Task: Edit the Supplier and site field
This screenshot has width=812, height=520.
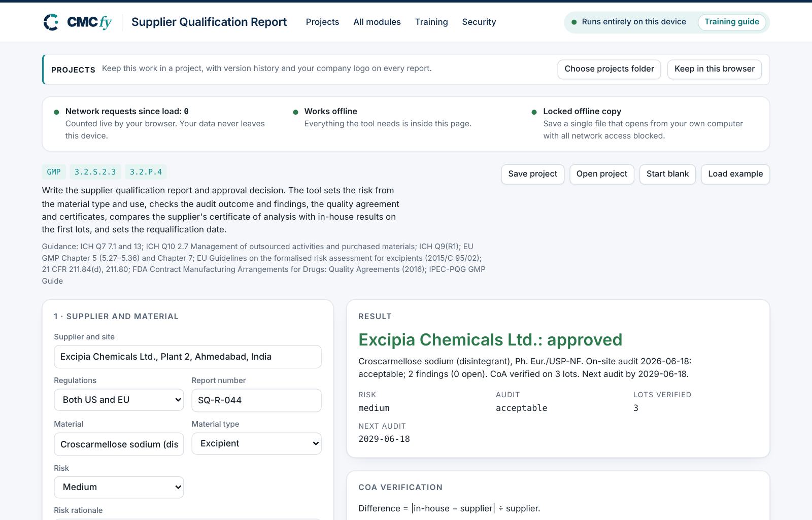Action: click(187, 357)
